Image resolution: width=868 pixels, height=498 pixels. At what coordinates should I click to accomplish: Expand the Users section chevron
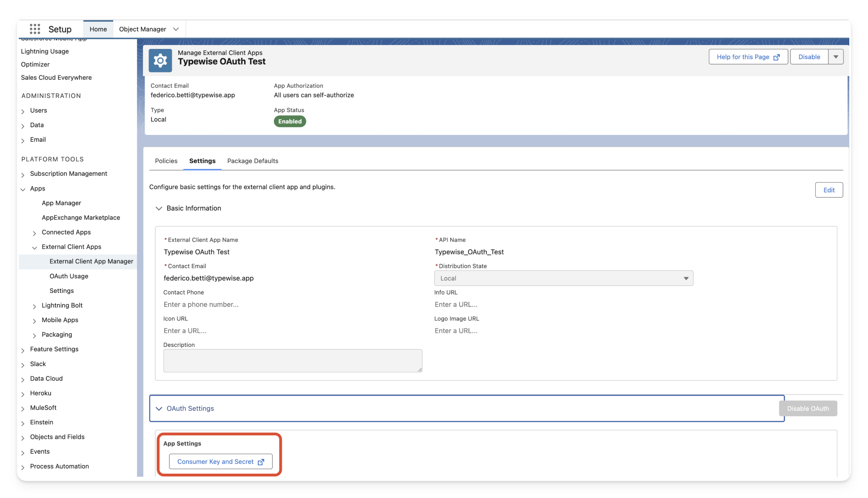click(23, 111)
